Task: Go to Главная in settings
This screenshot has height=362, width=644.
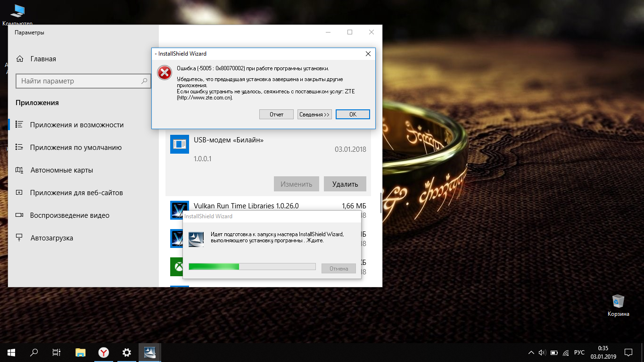Action: tap(43, 59)
